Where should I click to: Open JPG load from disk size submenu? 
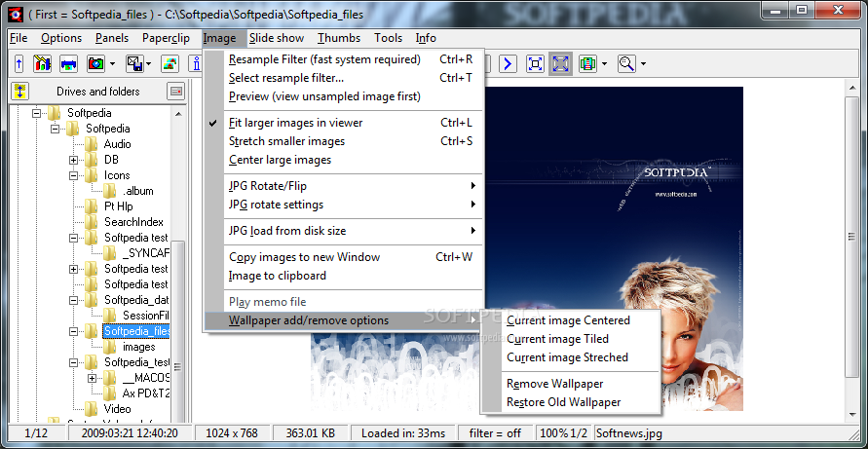click(343, 230)
